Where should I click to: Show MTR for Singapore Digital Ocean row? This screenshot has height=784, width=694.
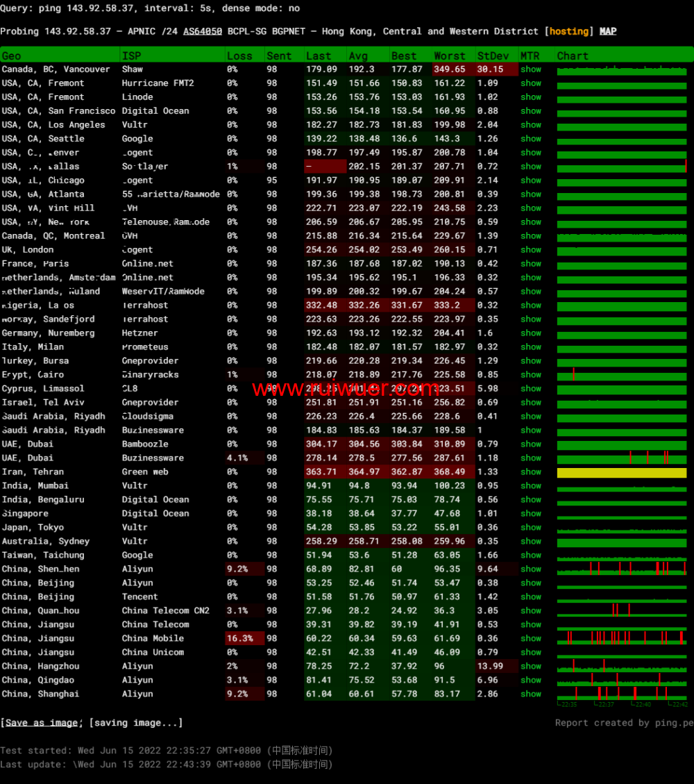click(x=531, y=514)
